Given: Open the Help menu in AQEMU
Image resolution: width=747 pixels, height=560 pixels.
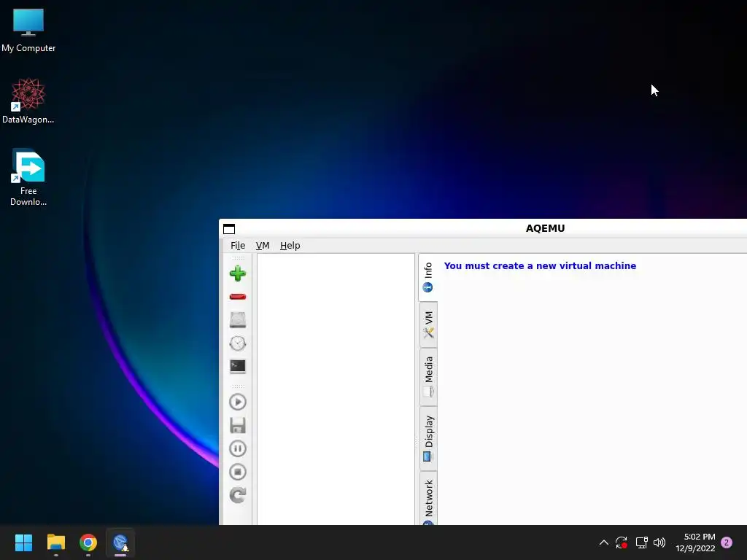Looking at the screenshot, I should pos(290,245).
